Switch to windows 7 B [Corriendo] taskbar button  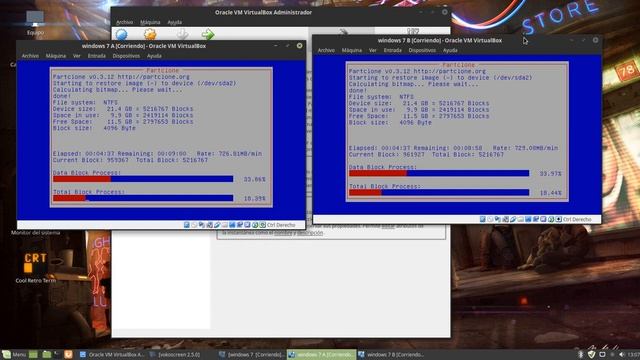(391, 355)
